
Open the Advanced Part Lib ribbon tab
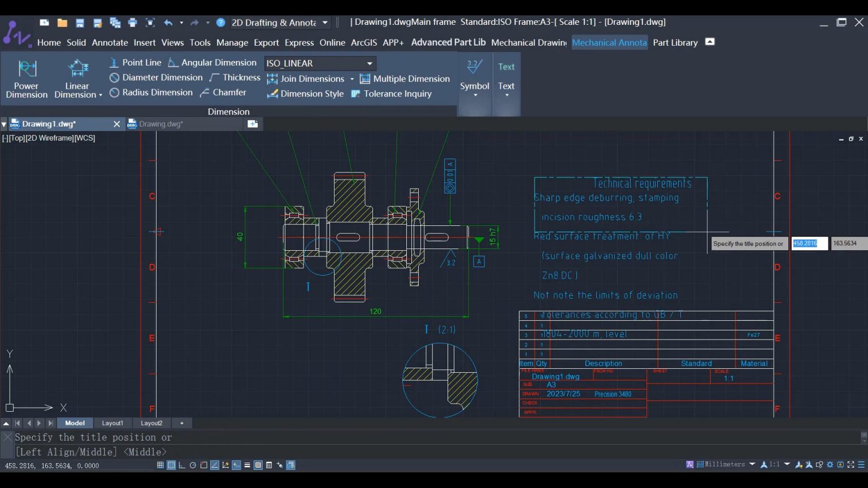coord(448,42)
